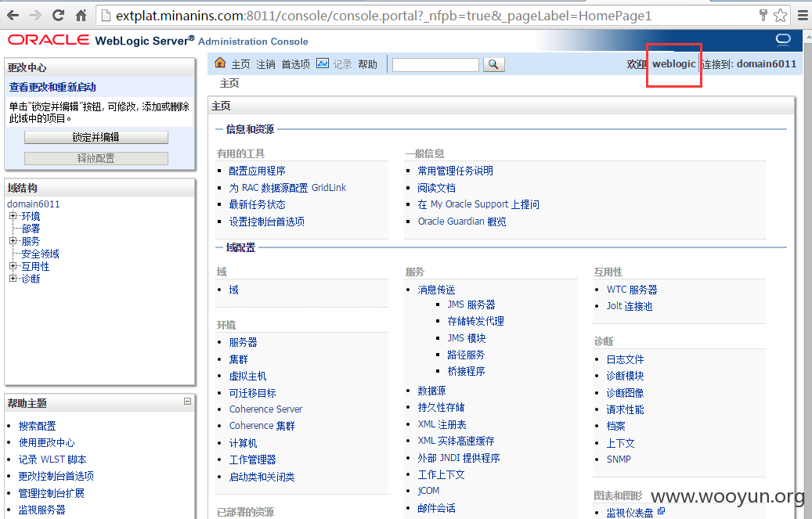Image resolution: width=812 pixels, height=519 pixels.
Task: Minimize the 帮助主题 panel
Action: pos(187,402)
